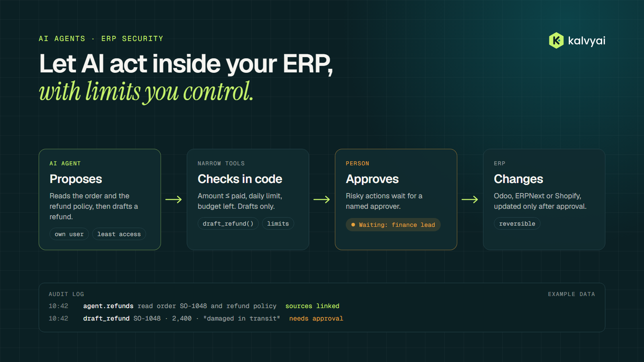This screenshot has width=644, height=362.
Task: Click the "kalvyai" wordmark text
Action: click(x=586, y=41)
